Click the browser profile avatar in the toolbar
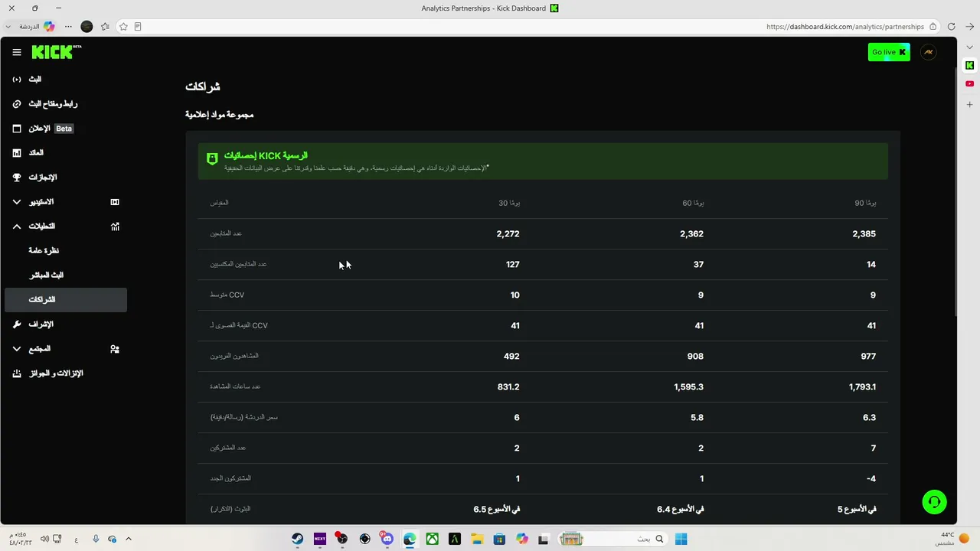This screenshot has width=980, height=551. [x=87, y=27]
